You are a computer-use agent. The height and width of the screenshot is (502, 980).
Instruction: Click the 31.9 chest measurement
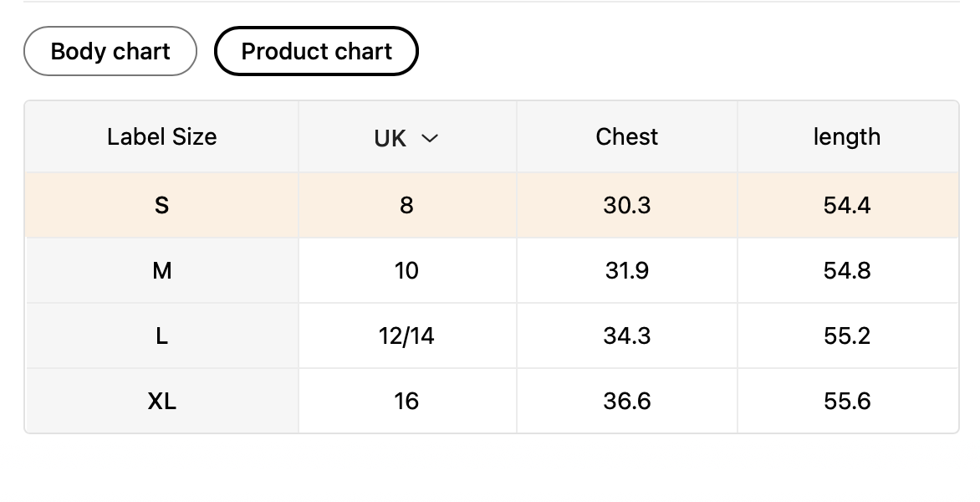tap(627, 271)
